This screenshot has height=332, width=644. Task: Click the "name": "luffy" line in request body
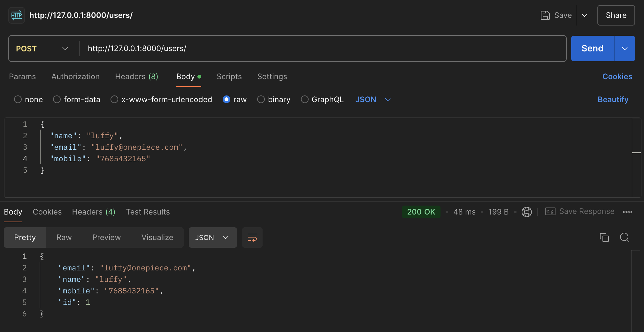click(86, 136)
